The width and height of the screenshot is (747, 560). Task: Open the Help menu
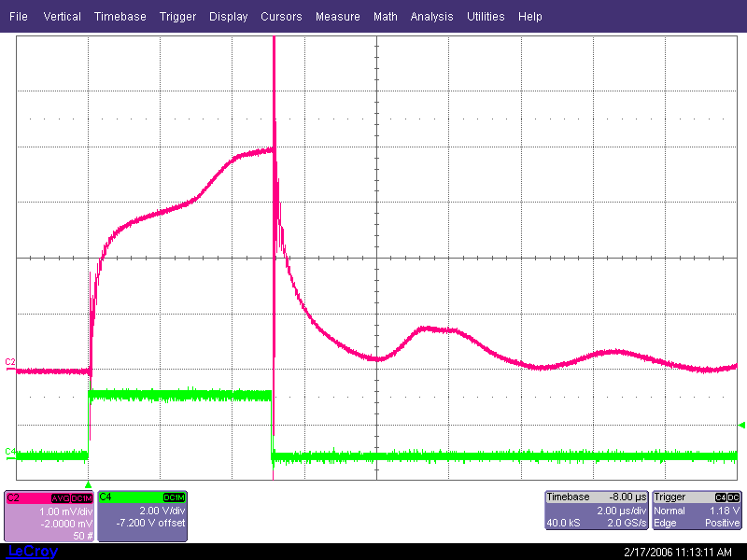(x=530, y=17)
